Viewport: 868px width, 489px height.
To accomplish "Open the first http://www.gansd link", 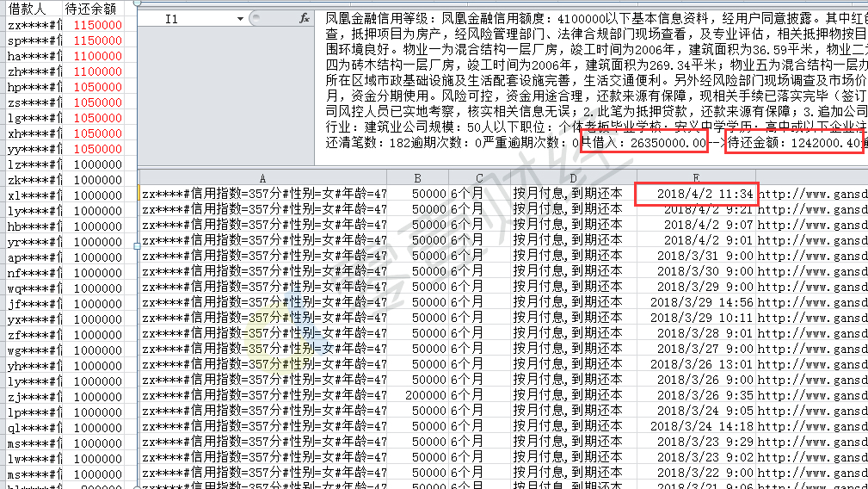I will 811,194.
